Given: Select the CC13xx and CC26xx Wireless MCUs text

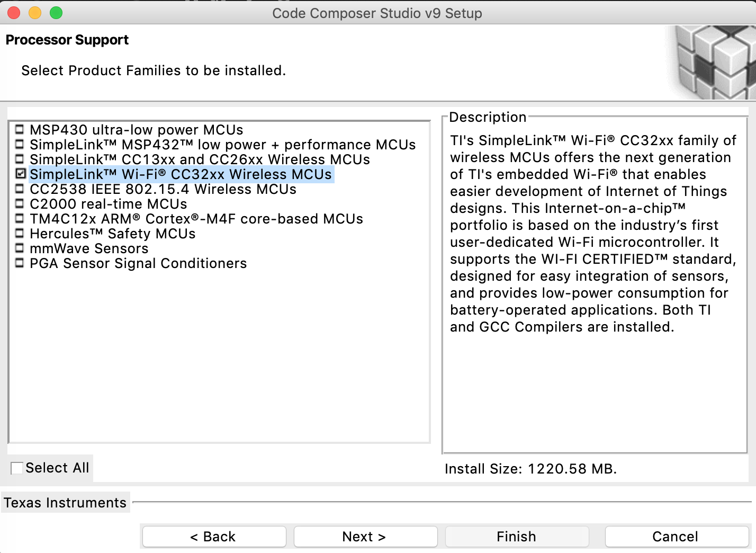Looking at the screenshot, I should (x=200, y=159).
